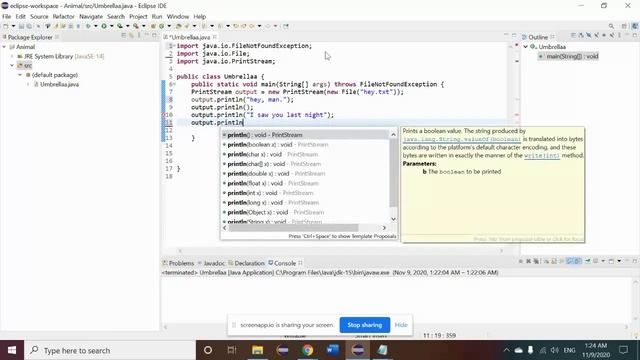Open the Window menu
Image resolution: width=640 pixels, height=360 pixels.
coord(178,16)
